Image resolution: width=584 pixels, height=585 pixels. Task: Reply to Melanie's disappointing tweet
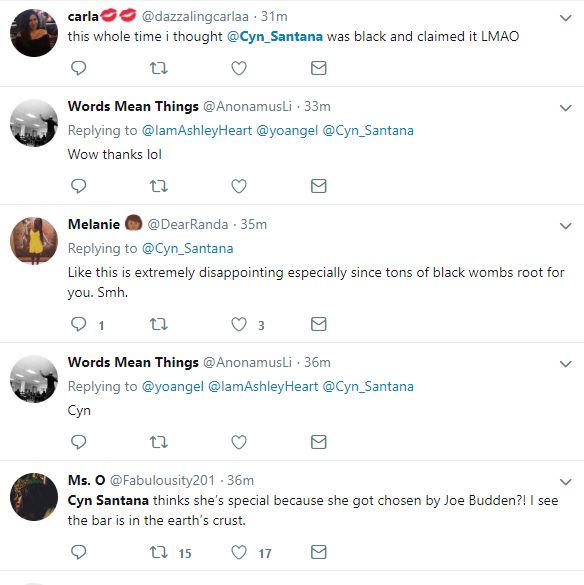pyautogui.click(x=78, y=324)
